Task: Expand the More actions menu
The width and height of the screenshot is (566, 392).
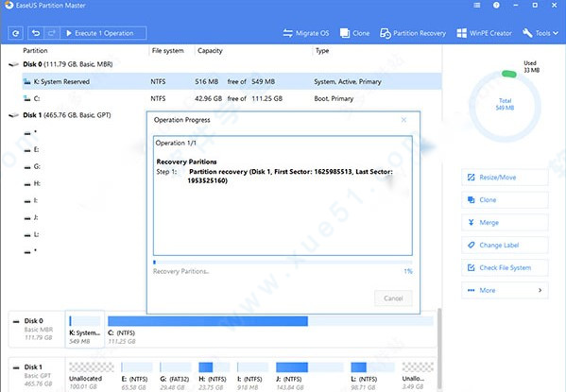Action: tap(505, 290)
